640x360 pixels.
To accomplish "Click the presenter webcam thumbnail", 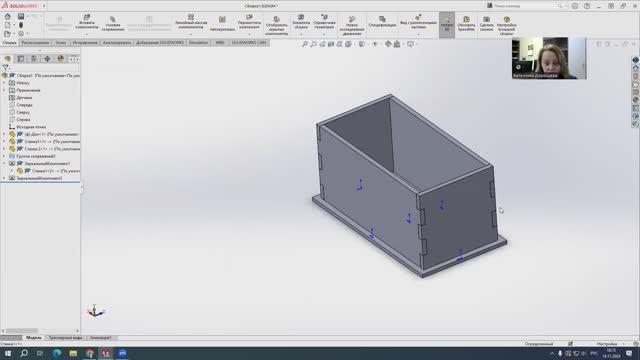I will [x=549, y=58].
